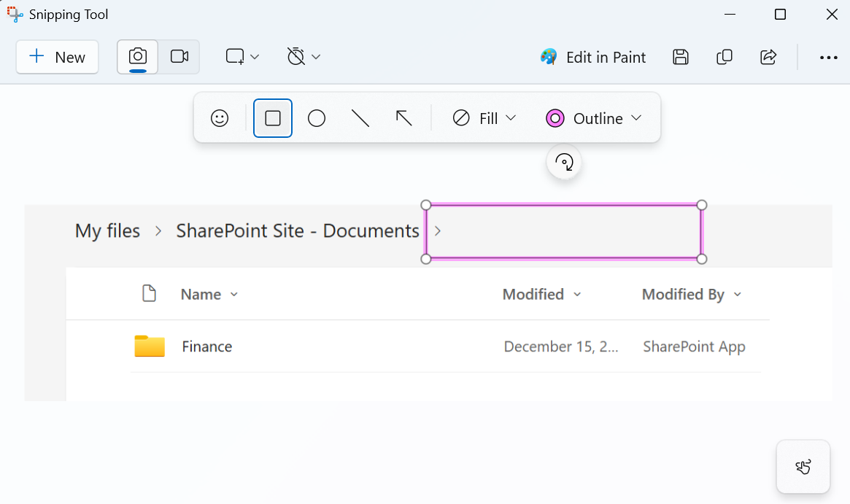The image size is (850, 504).
Task: Click the pink Outline color swatch
Action: click(x=555, y=118)
